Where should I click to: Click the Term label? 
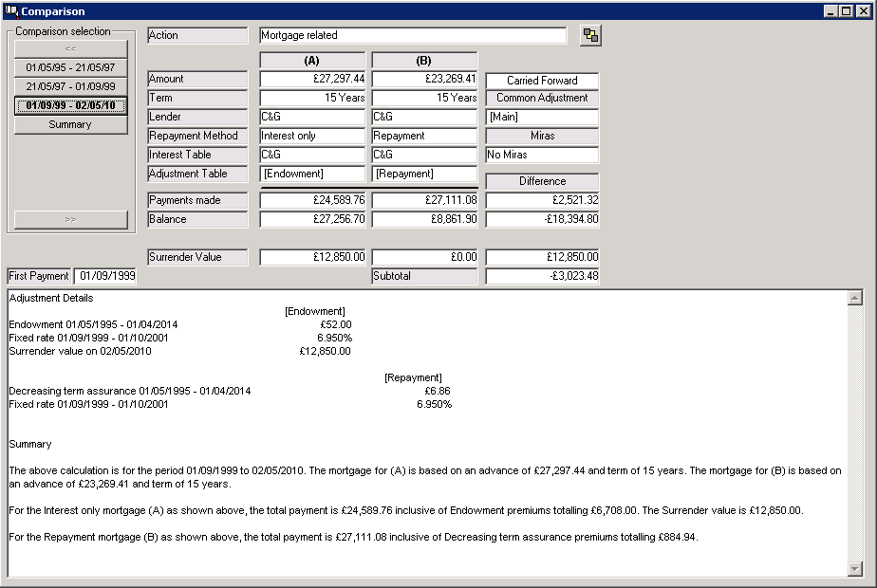pyautogui.click(x=197, y=98)
